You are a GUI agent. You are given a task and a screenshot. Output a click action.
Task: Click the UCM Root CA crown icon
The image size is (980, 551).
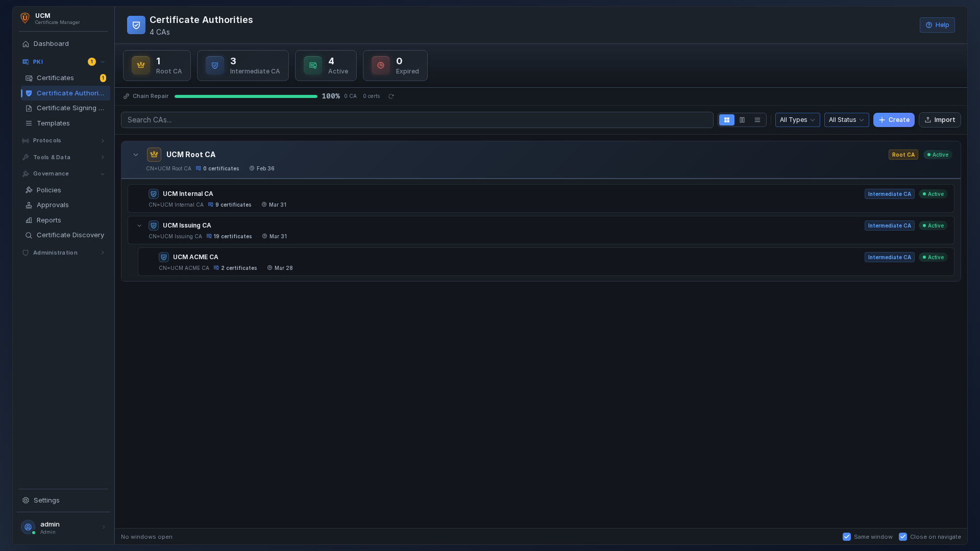154,155
